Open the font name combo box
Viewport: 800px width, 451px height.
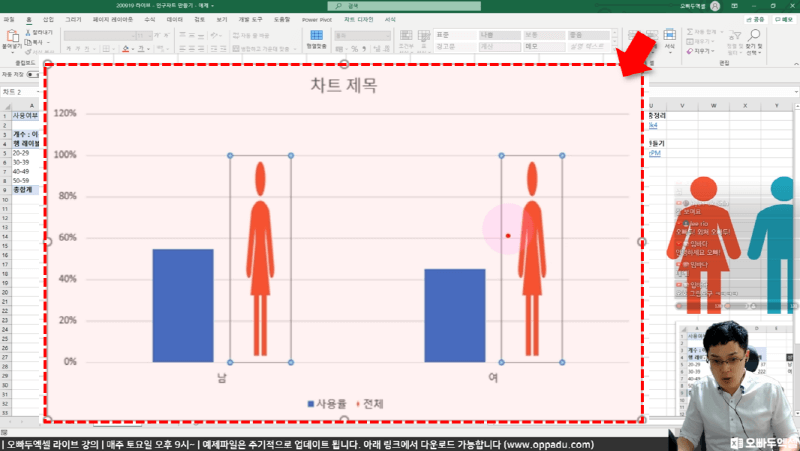pyautogui.click(x=99, y=36)
